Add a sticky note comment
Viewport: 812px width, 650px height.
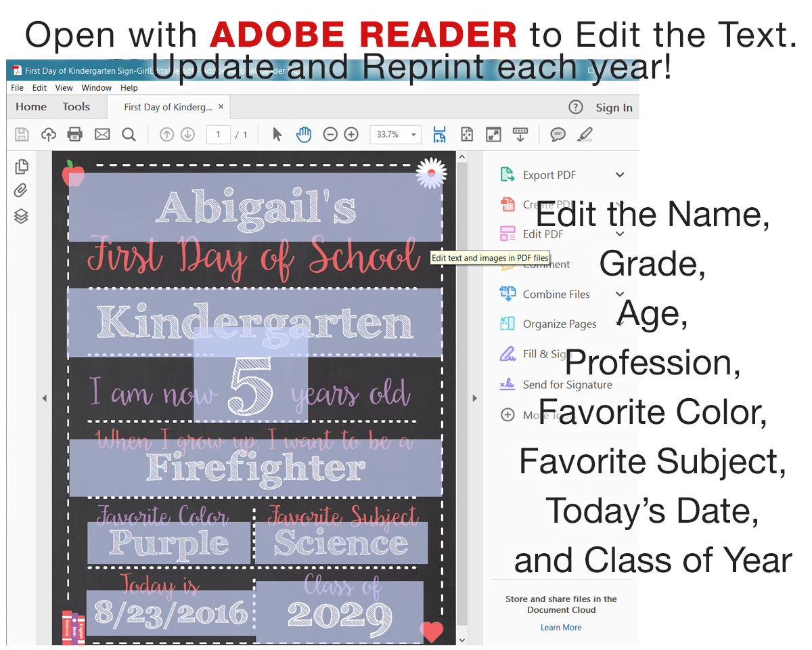tap(558, 134)
